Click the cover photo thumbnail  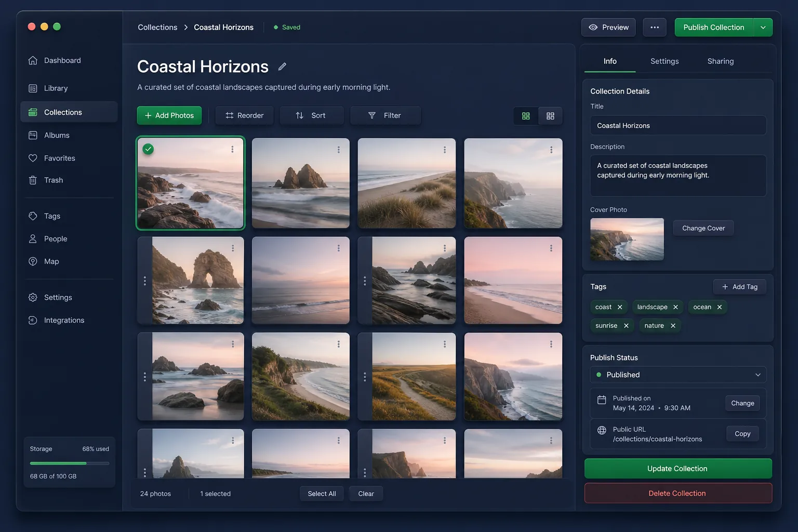627,239
